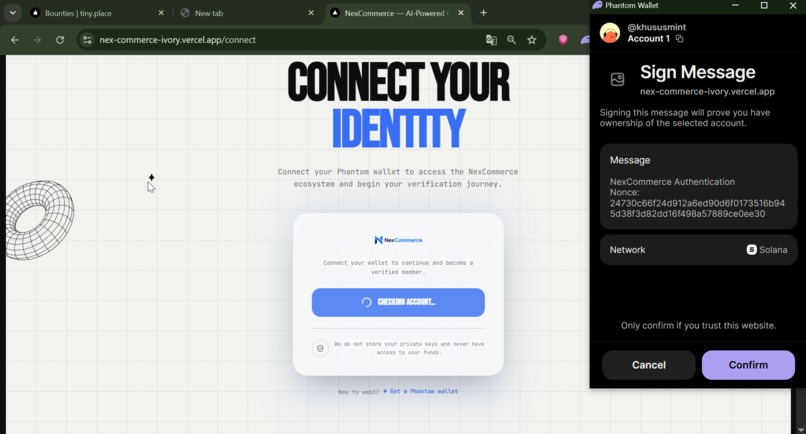Click the Phantom Wallet title icon

(x=597, y=5)
